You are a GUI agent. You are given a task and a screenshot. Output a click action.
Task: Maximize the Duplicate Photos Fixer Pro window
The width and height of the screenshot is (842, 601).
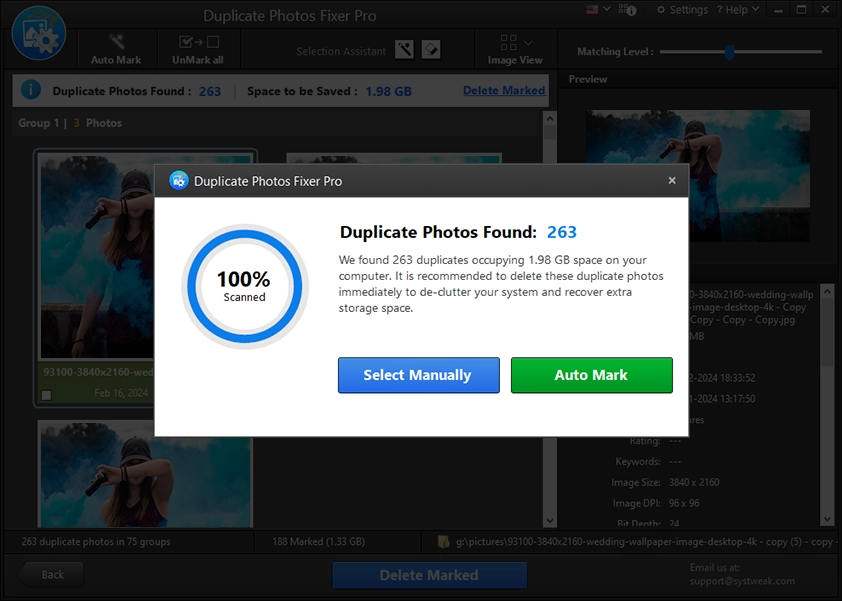pyautogui.click(x=802, y=10)
